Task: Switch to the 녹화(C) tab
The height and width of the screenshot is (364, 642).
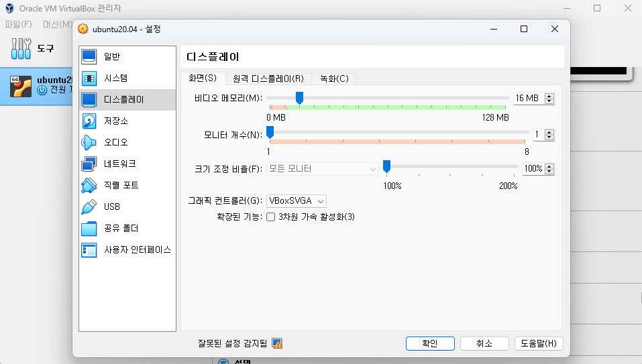Action: 334,78
